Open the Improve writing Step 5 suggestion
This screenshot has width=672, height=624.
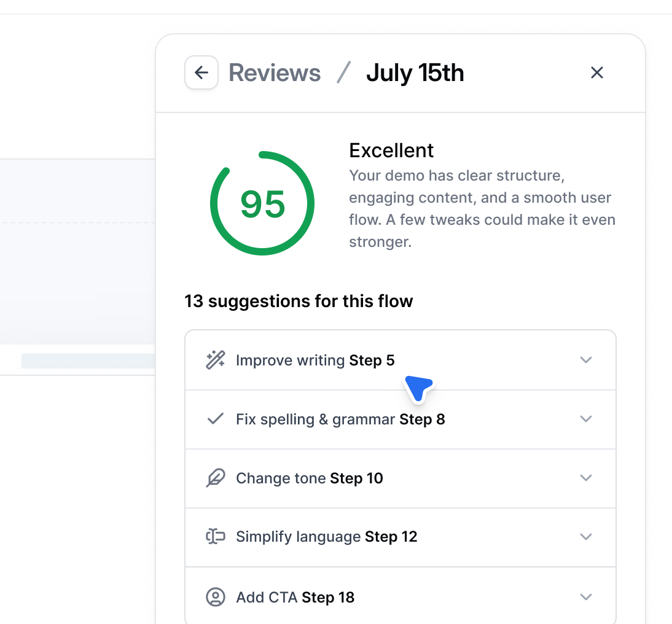click(315, 361)
